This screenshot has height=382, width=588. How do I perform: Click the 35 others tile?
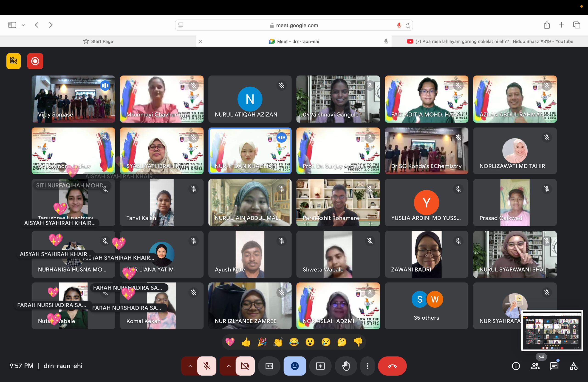coord(426,306)
